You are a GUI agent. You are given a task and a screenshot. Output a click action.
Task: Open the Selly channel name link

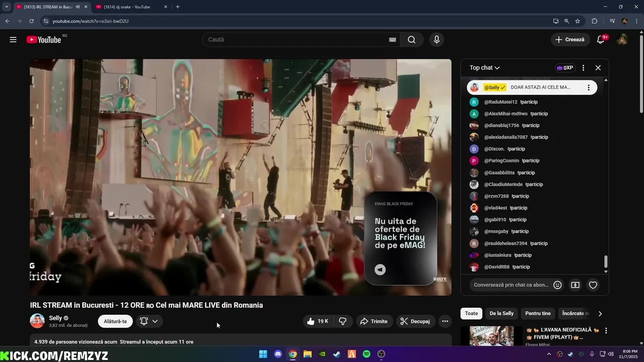click(55, 318)
